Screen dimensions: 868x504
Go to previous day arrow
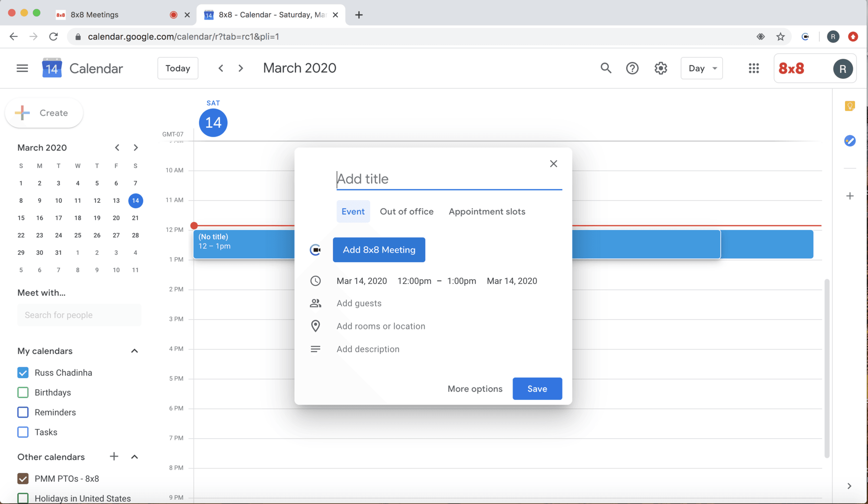pos(221,68)
